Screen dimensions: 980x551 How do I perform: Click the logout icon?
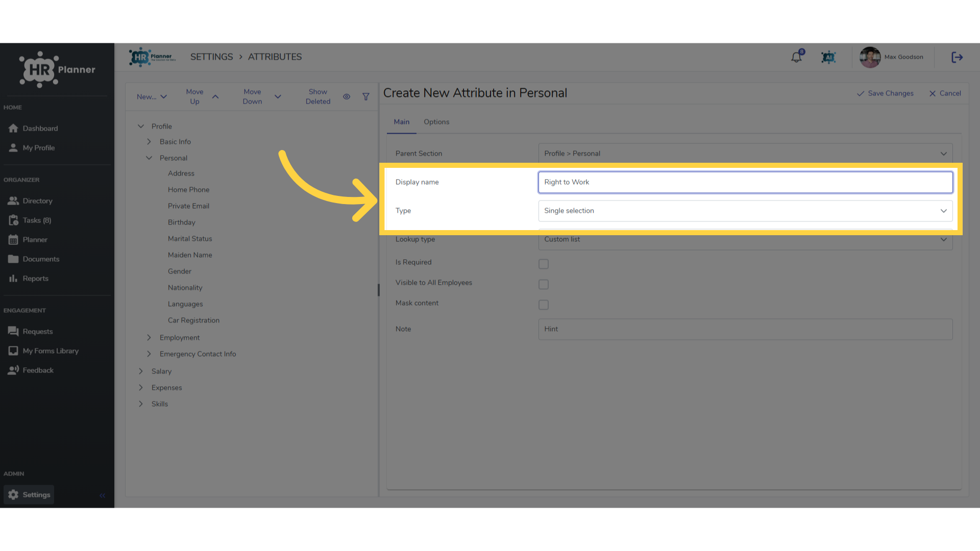click(957, 57)
